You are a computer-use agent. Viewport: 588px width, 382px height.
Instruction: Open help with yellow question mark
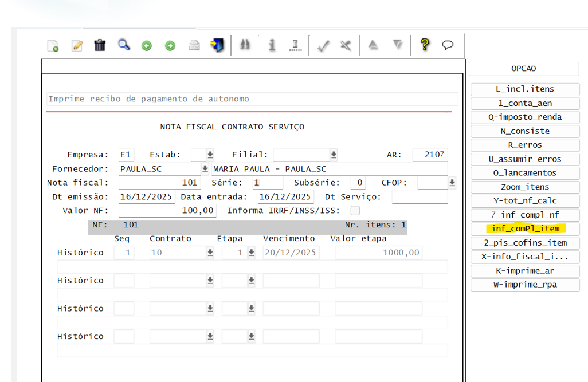[x=425, y=45]
